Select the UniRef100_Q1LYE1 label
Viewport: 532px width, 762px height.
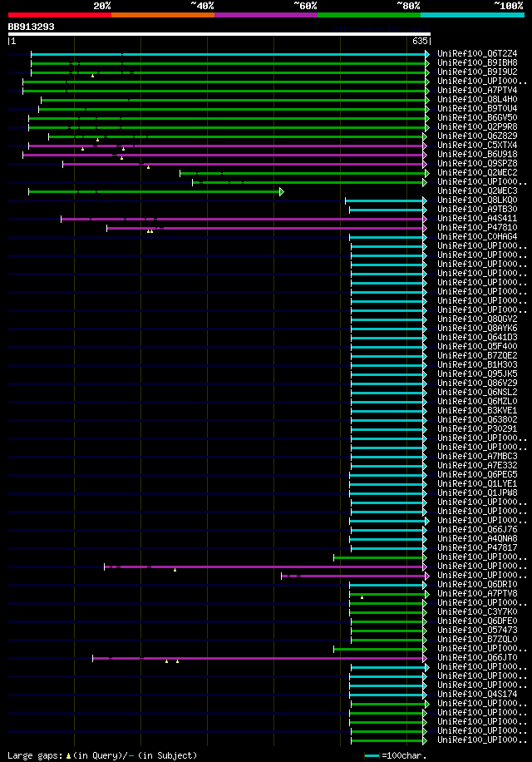tap(477, 483)
